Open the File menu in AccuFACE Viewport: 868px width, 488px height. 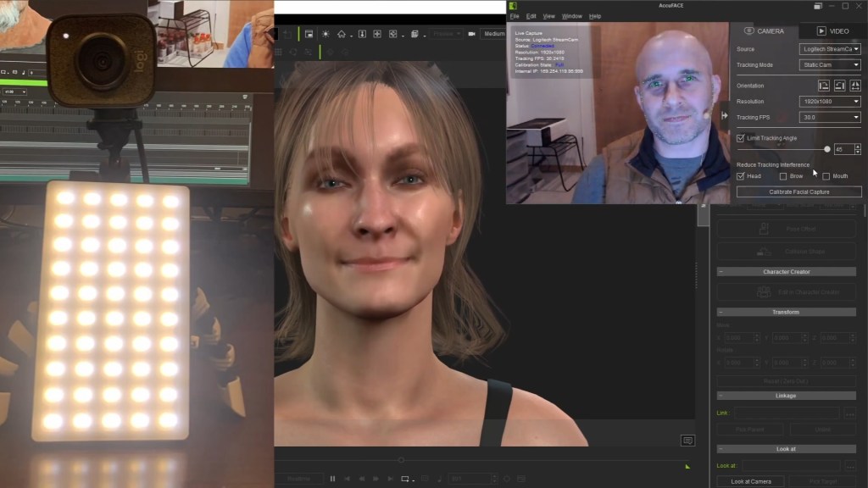click(x=515, y=16)
